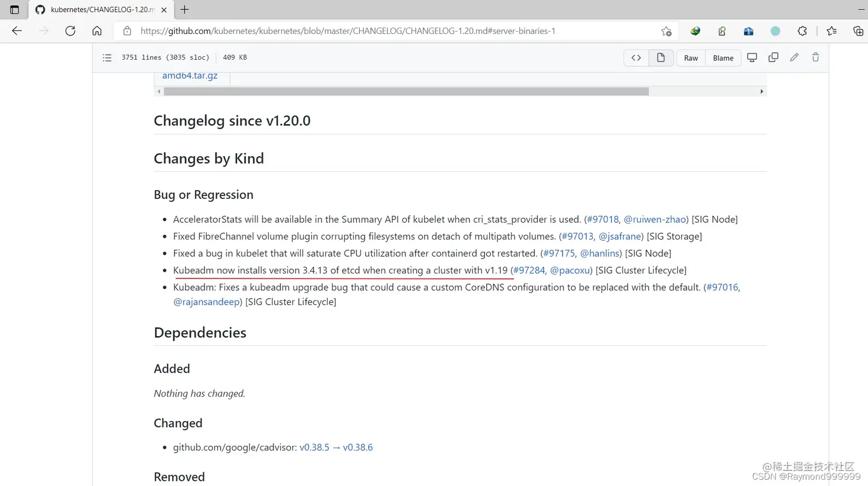The image size is (868, 486).
Task: Reload the current page
Action: point(70,31)
